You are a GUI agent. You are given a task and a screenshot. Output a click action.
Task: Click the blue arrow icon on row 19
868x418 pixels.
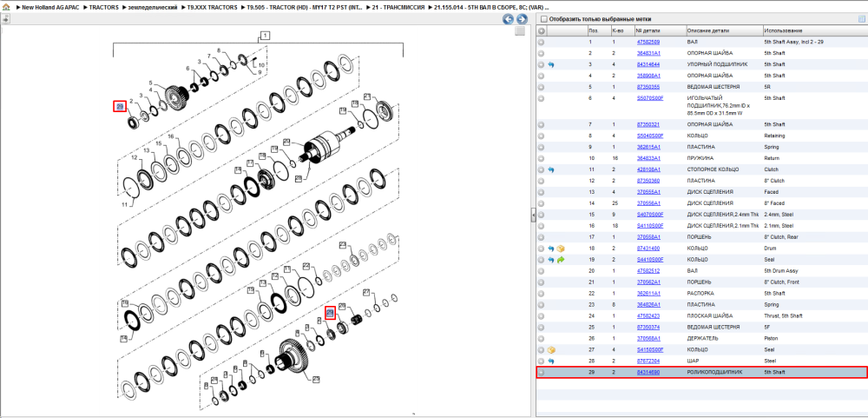[x=551, y=260]
